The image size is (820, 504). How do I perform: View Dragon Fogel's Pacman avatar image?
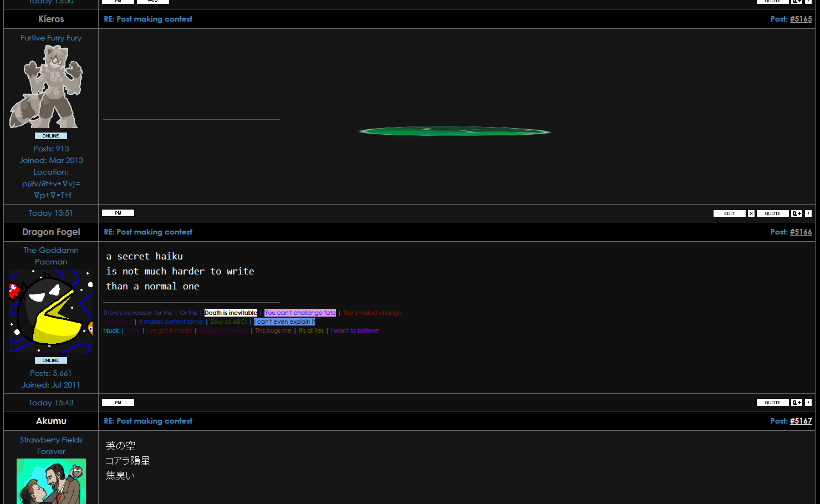tap(51, 311)
